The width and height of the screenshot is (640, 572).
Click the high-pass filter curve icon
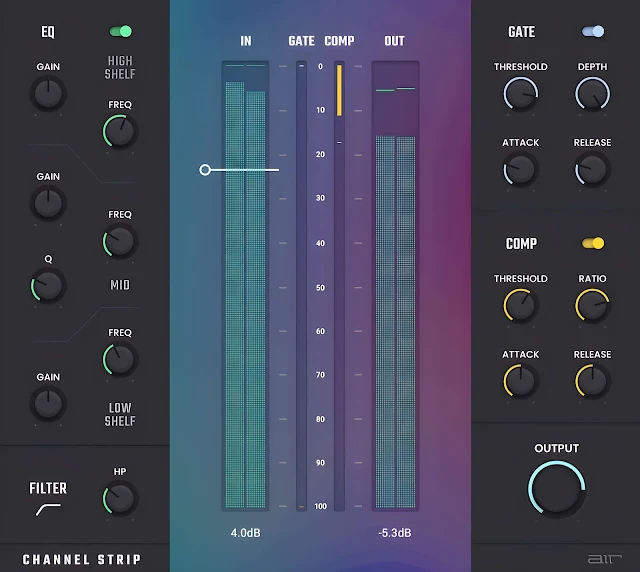pos(48,510)
